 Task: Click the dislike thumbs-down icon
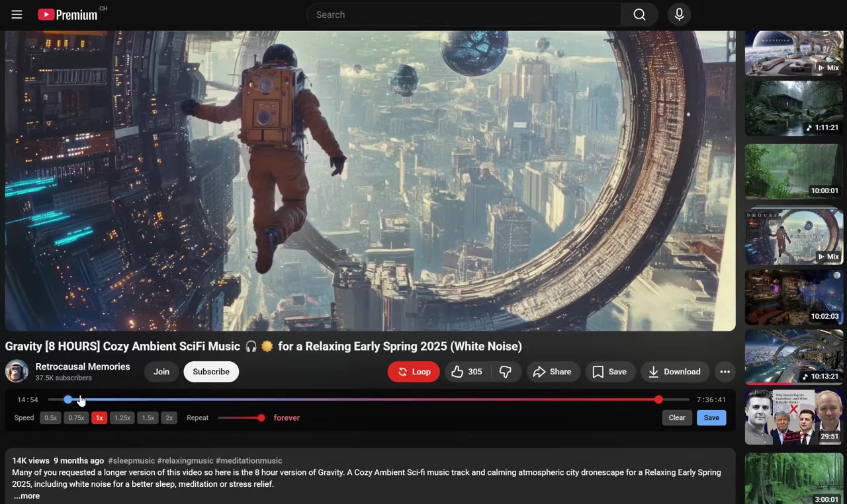506,371
